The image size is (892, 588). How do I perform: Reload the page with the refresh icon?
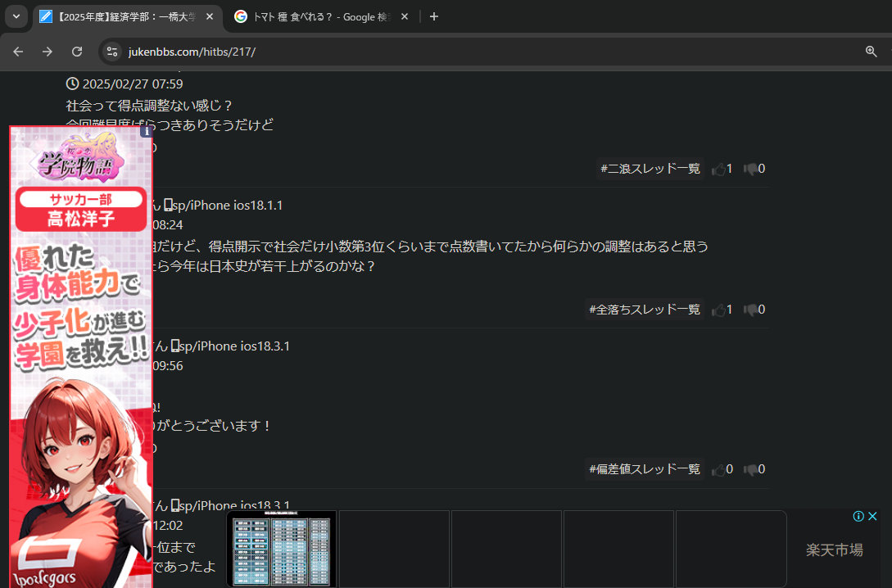point(77,52)
